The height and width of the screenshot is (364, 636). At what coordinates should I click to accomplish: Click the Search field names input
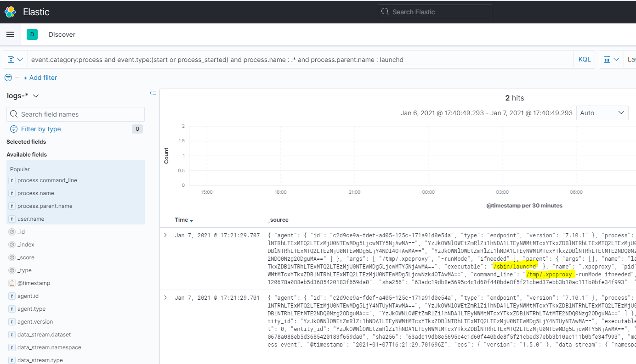pos(75,114)
